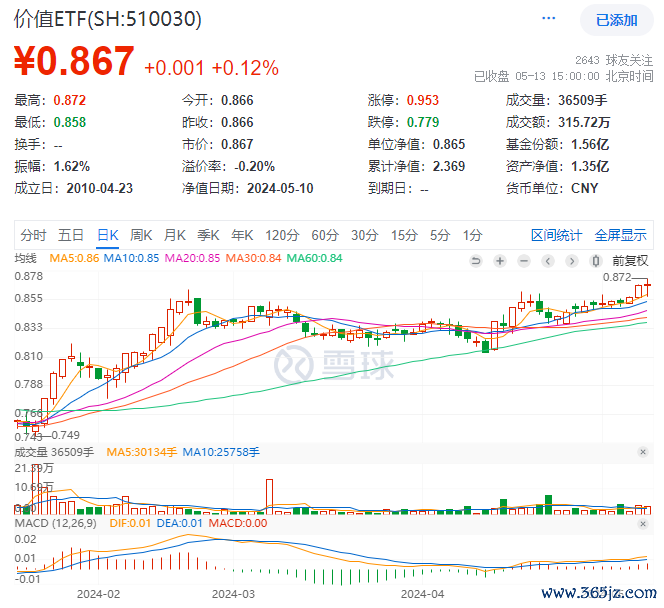This screenshot has height=608, width=664.
Task: Click the 最低 0.858 value
Action: tap(69, 122)
